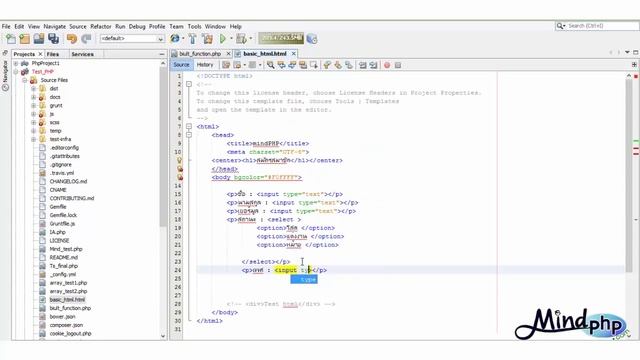Click the Build Project hammer icon
The width and height of the screenshot is (640, 360).
coord(193,39)
